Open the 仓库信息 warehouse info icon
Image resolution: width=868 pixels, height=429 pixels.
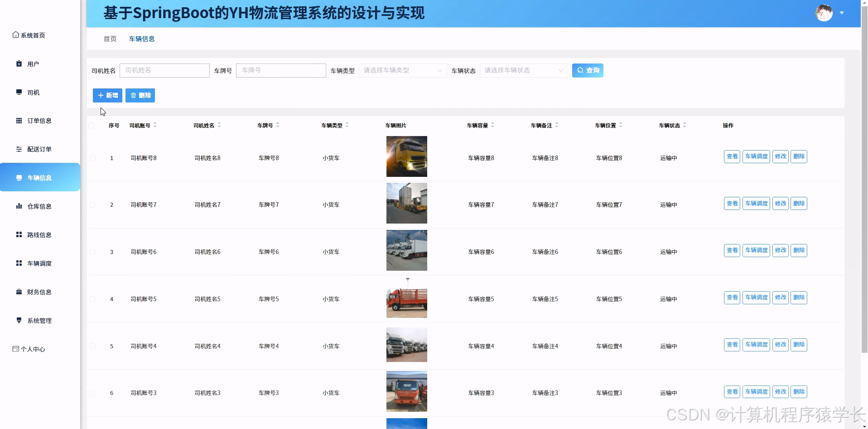pyautogui.click(x=19, y=206)
